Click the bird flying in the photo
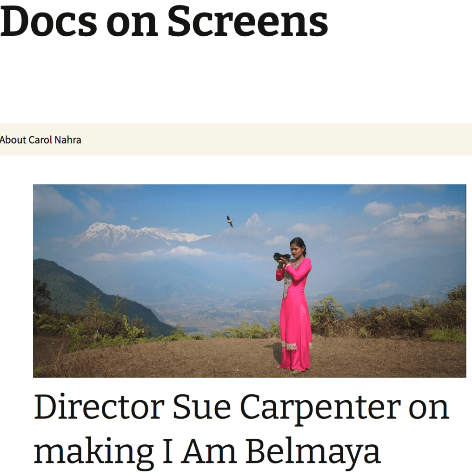 [x=230, y=221]
